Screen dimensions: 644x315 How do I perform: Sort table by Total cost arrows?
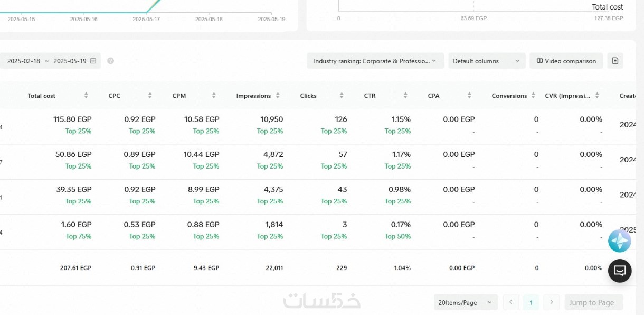[86, 96]
